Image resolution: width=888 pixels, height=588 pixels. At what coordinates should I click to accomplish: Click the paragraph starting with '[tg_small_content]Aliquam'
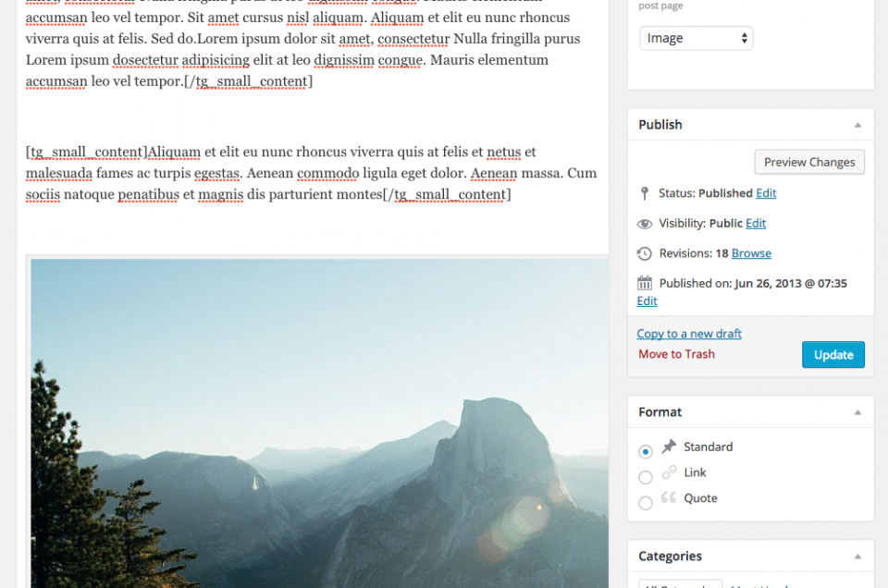(311, 173)
